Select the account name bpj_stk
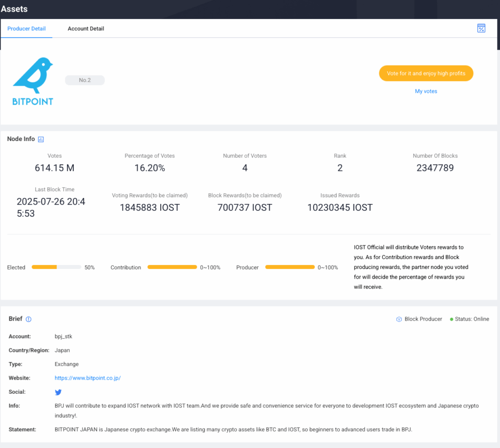500x448 pixels. click(63, 336)
